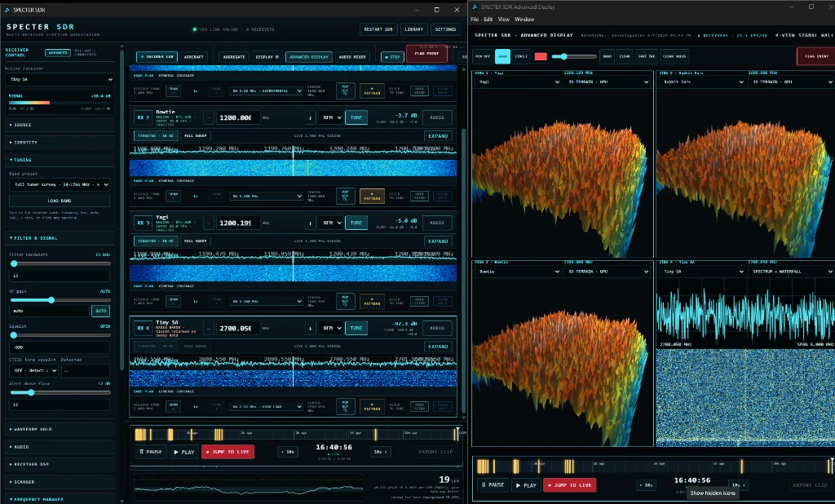Image resolution: width=835 pixels, height=504 pixels.
Task: Open View 3 3D Terrain display mode dropdown
Action: point(607,272)
